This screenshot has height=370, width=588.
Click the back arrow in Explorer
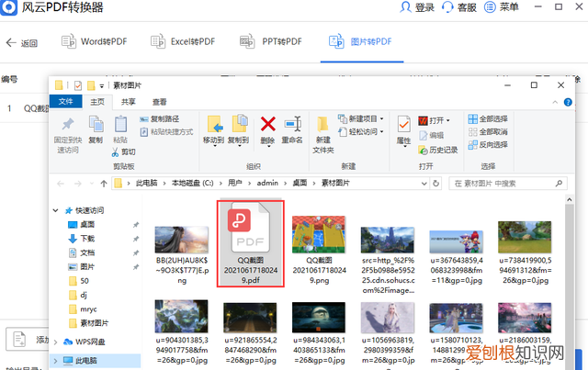[x=61, y=184]
